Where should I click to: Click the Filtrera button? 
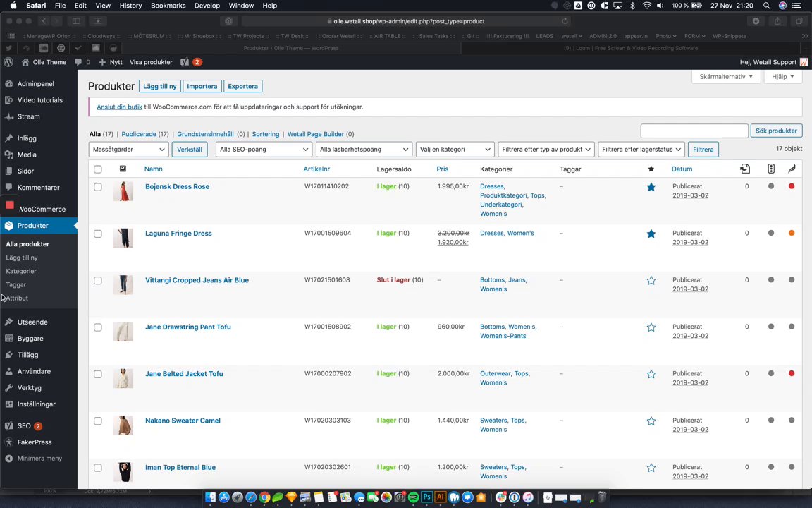click(703, 150)
